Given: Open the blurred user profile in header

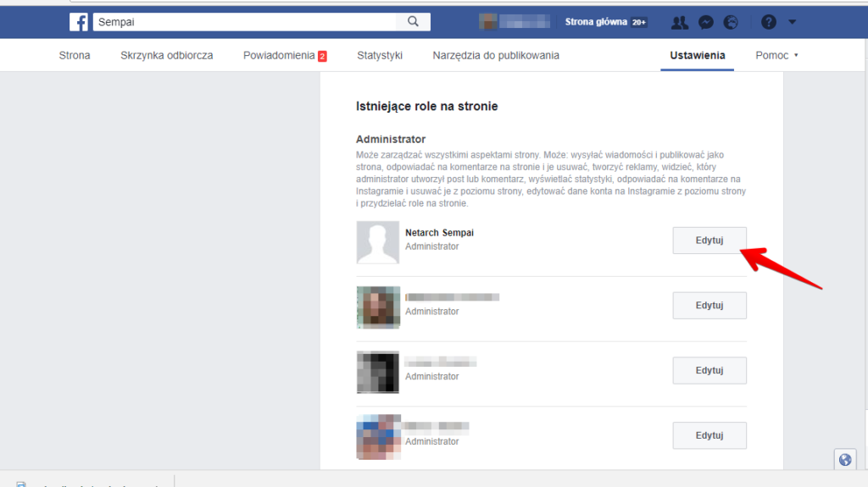Looking at the screenshot, I should click(x=515, y=21).
